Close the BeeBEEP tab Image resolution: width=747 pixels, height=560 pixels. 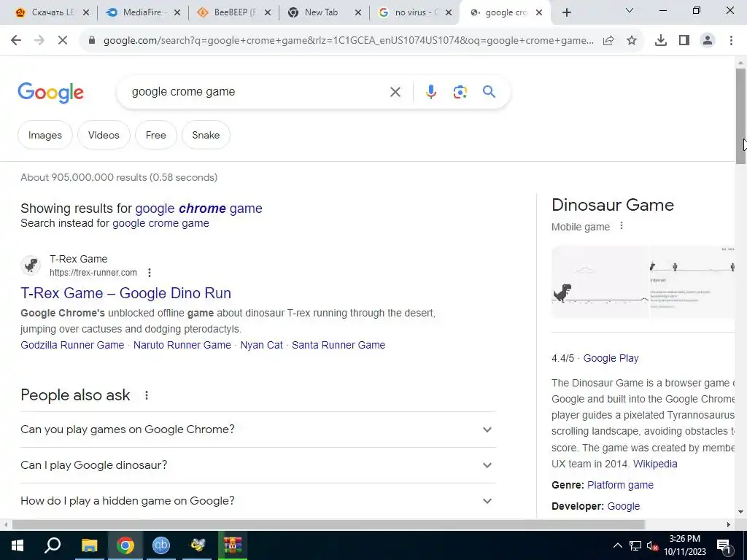click(268, 13)
